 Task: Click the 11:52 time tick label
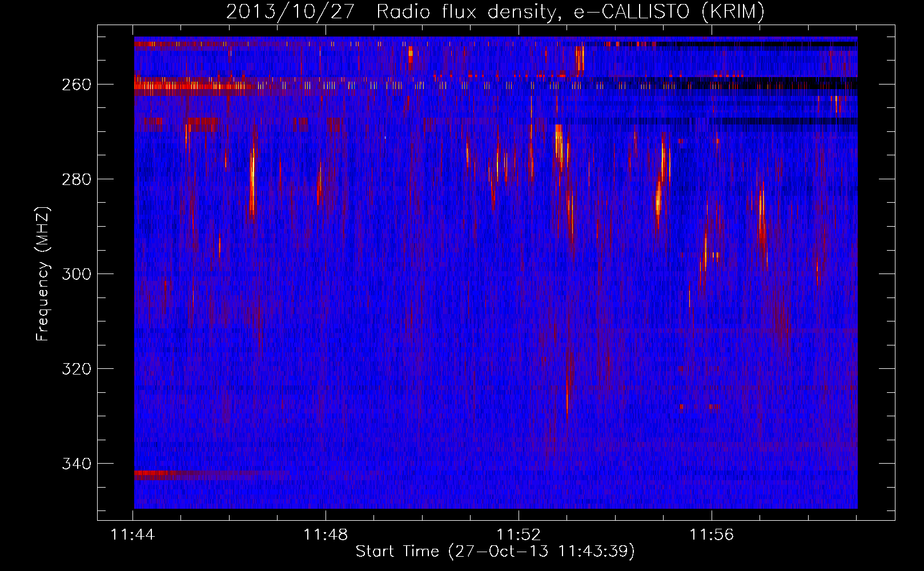(519, 534)
